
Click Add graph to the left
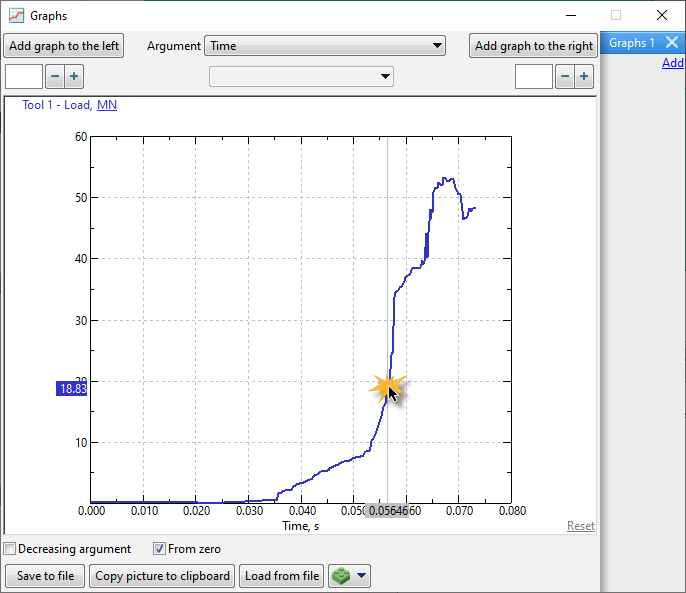64,46
